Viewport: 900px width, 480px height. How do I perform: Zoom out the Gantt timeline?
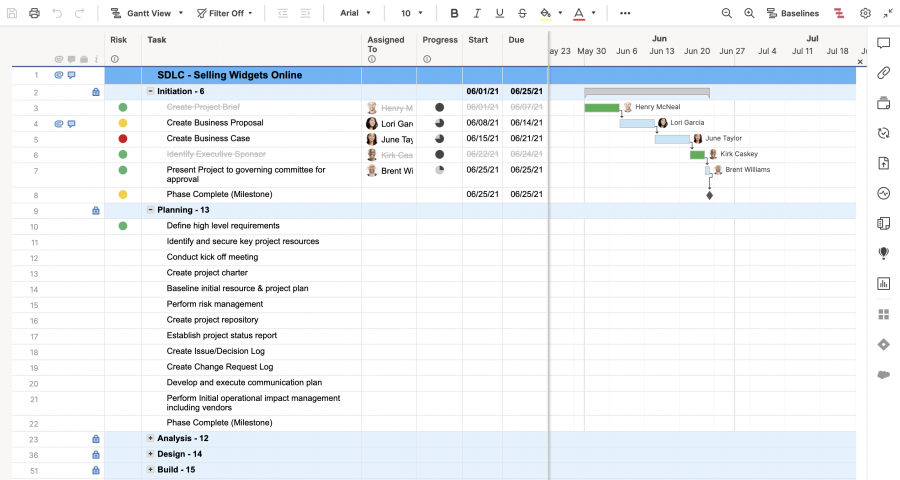pos(727,13)
